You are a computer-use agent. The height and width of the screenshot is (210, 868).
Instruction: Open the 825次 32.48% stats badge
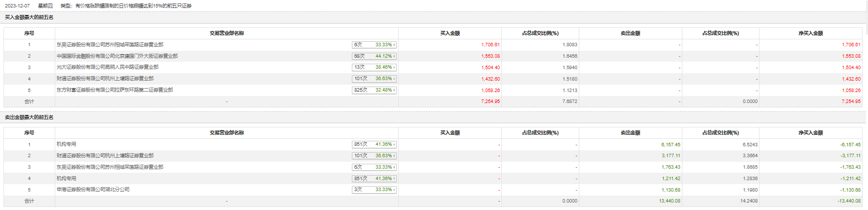coord(374,90)
